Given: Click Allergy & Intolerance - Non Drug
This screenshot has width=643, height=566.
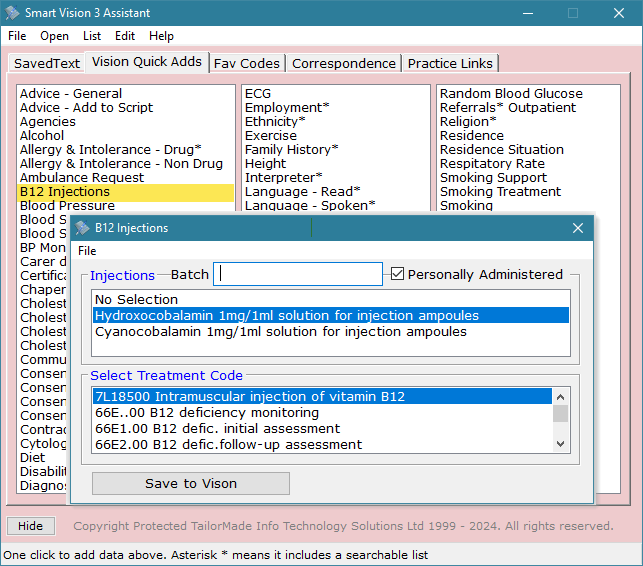Looking at the screenshot, I should (121, 163).
